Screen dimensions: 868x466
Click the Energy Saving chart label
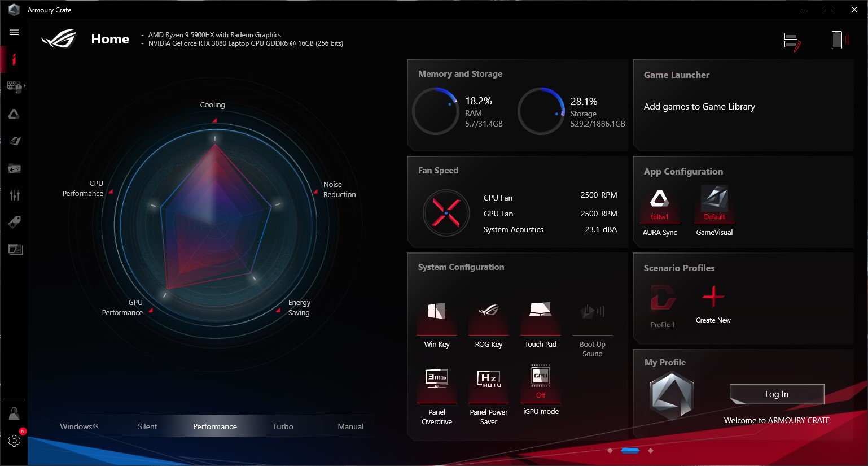(x=299, y=307)
